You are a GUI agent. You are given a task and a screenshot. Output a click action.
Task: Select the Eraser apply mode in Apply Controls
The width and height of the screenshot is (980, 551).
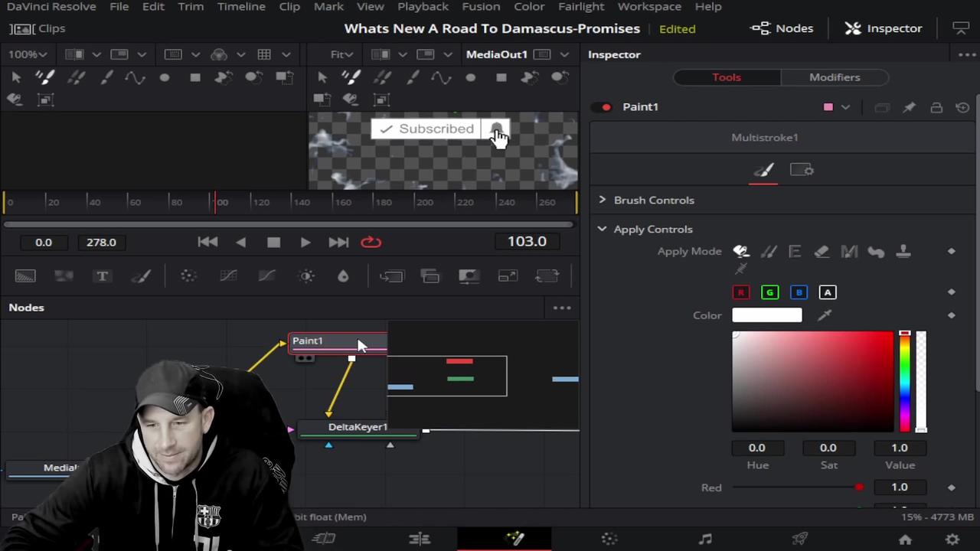pyautogui.click(x=822, y=251)
